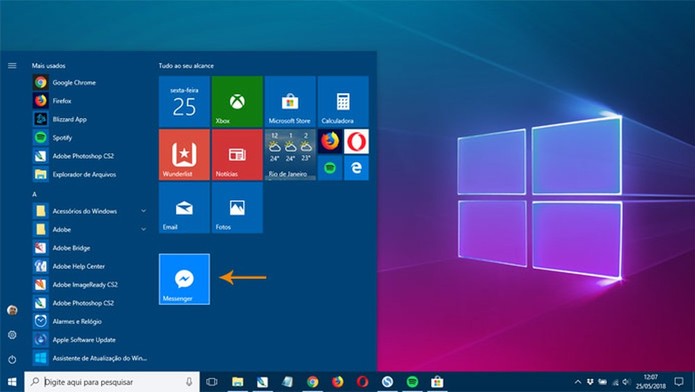Click the 'Mais usados' heading
Image resolution: width=695 pixels, height=392 pixels.
48,66
